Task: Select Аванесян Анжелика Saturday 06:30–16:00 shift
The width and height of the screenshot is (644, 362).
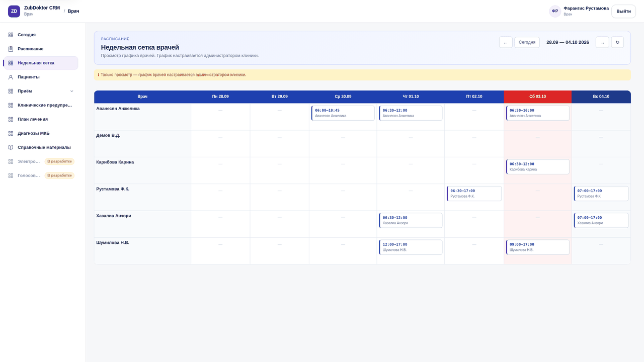Action: click(538, 113)
